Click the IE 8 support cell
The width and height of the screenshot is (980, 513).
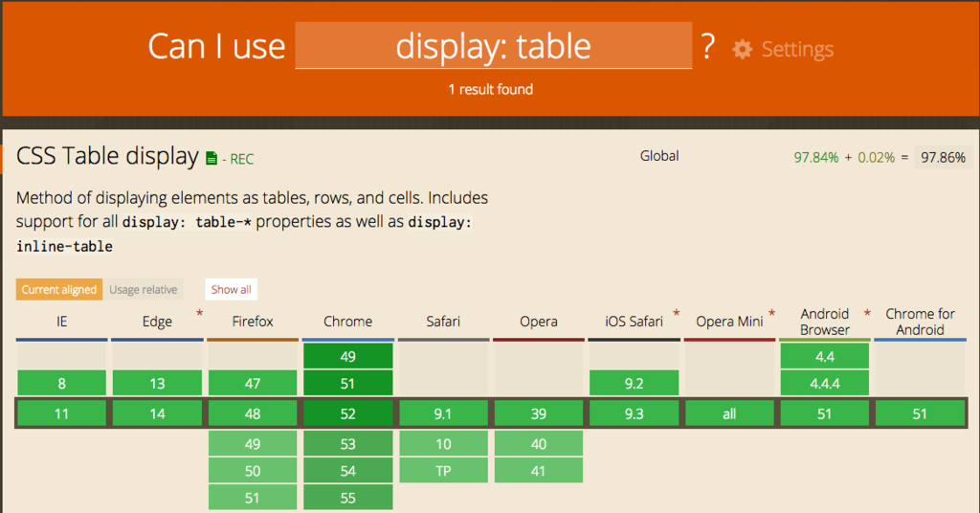click(x=62, y=383)
